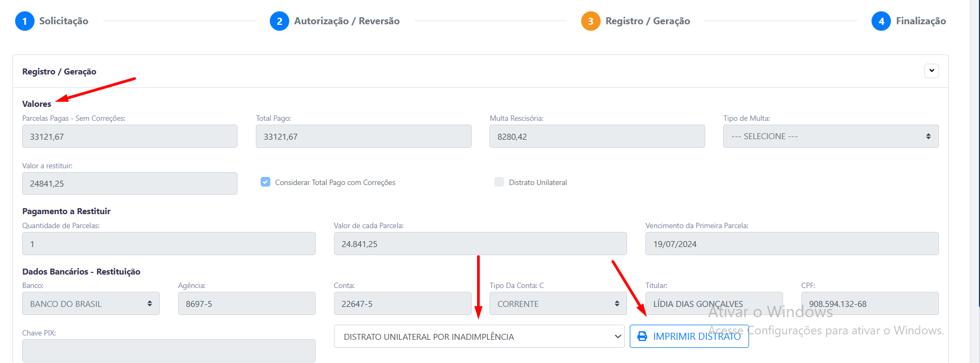Click the Imprimir Distrato button

pos(689,336)
